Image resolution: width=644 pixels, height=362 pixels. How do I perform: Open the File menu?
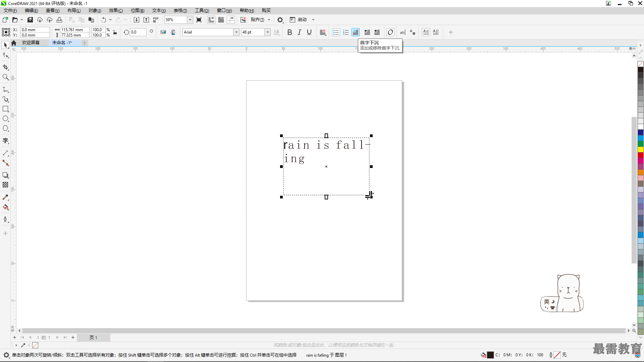tap(10, 10)
